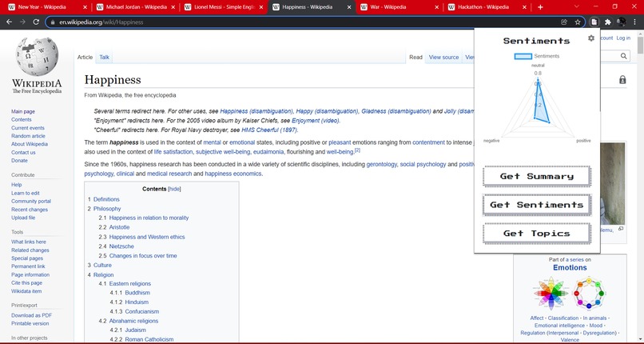Open Random article link
The height and width of the screenshot is (344, 644).
pos(28,136)
